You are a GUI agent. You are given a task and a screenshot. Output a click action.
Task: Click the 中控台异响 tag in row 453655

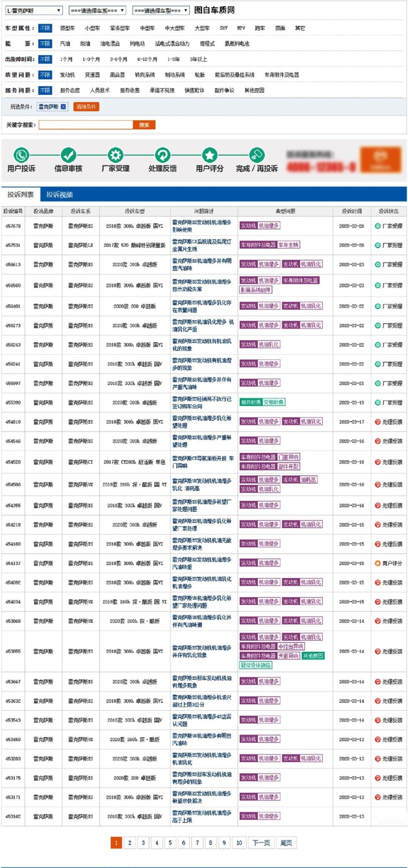[291, 647]
